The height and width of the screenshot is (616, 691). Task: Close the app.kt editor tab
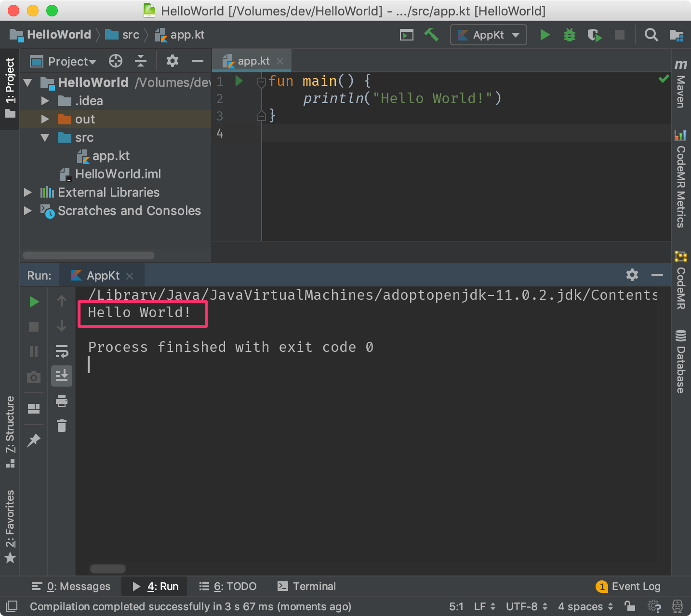(280, 61)
